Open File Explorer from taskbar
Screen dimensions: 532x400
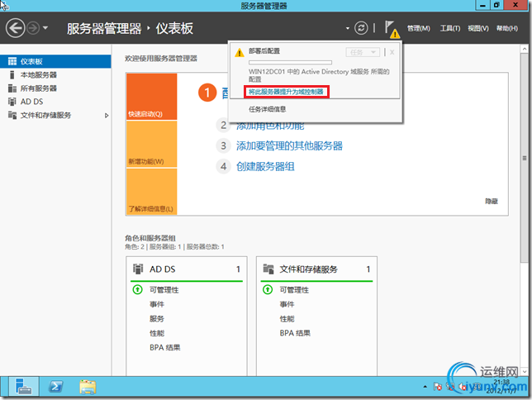coord(88,387)
